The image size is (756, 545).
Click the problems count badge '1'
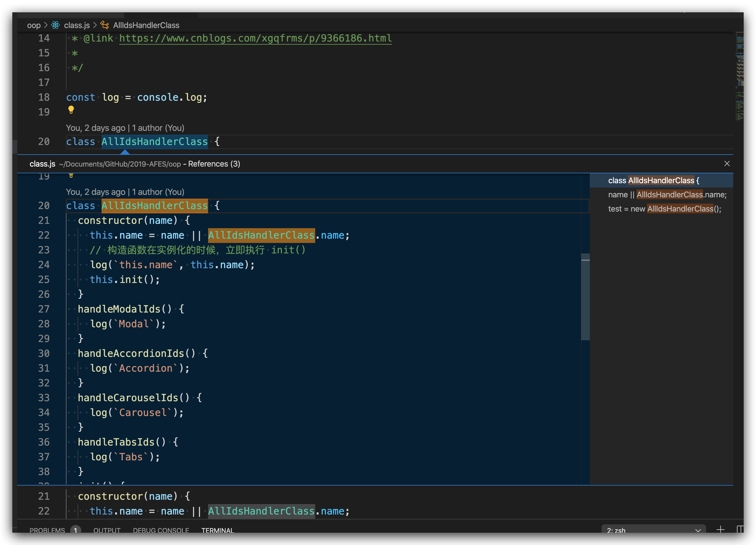coord(76,530)
